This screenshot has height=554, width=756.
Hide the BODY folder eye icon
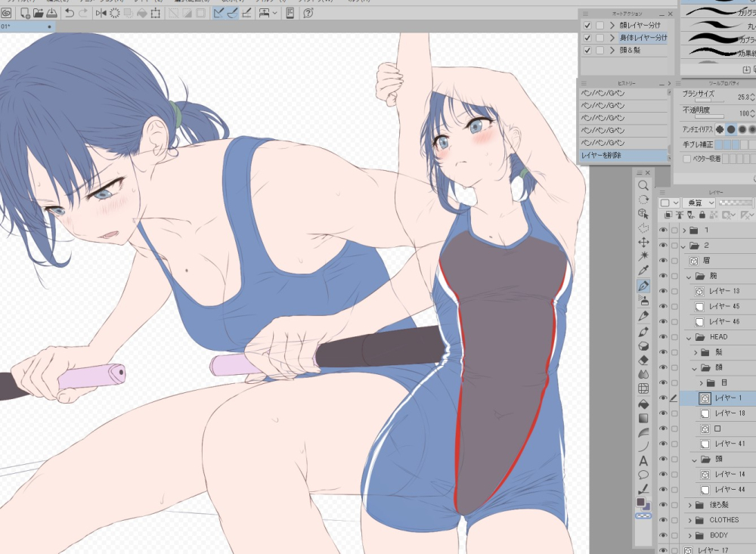[664, 536]
